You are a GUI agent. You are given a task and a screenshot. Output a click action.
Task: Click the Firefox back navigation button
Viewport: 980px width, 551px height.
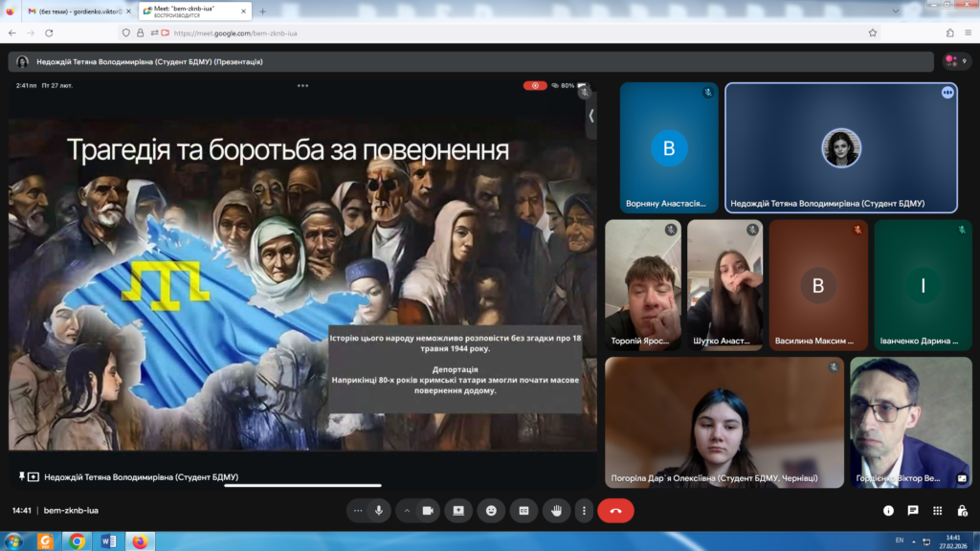tap(11, 33)
